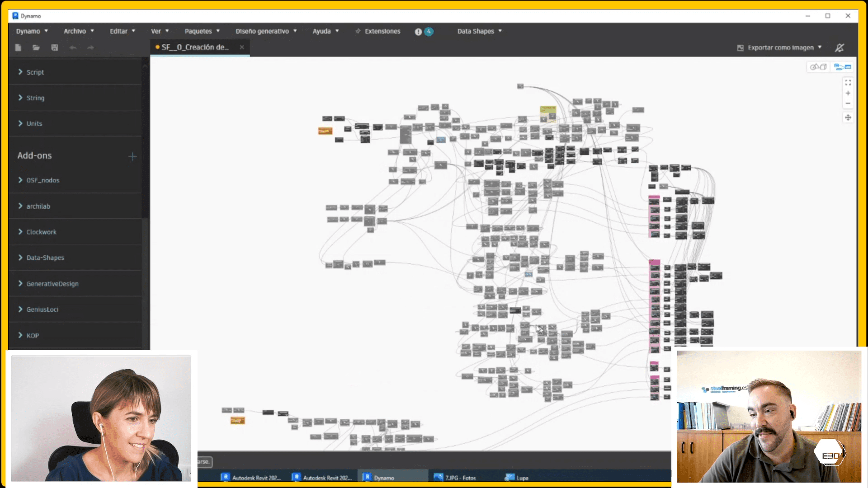Viewport: 868px width, 488px height.
Task: Open an existing file from the toolbar
Action: [x=36, y=47]
